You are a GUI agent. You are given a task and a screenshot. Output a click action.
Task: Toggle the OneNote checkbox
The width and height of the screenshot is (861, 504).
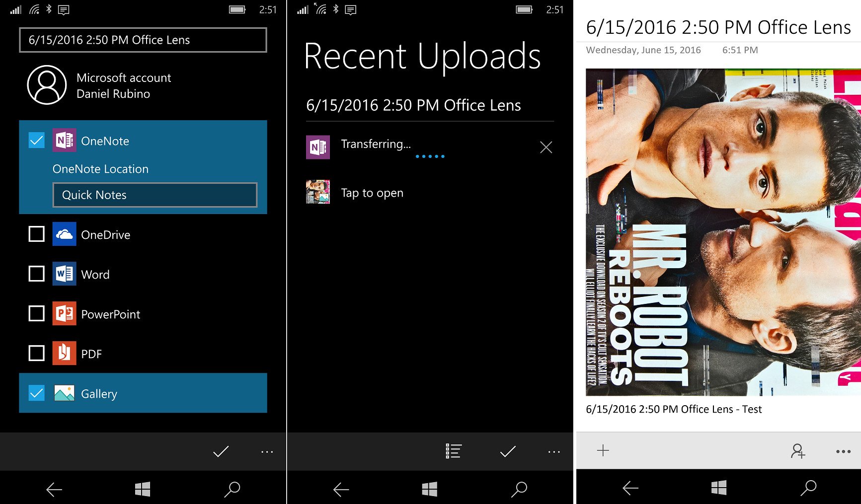click(x=37, y=141)
